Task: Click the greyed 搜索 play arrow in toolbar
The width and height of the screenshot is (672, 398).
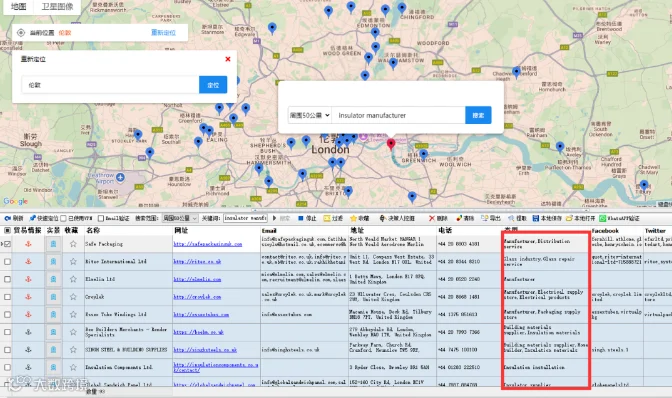Action: coord(275,218)
